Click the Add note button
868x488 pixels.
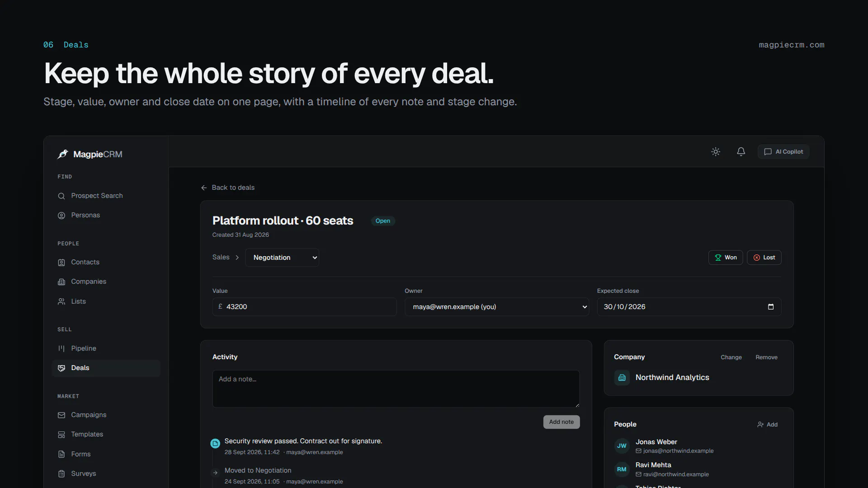[x=561, y=422]
